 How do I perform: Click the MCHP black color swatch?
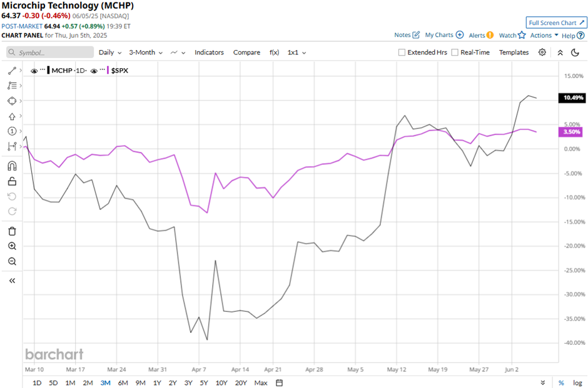(48, 70)
